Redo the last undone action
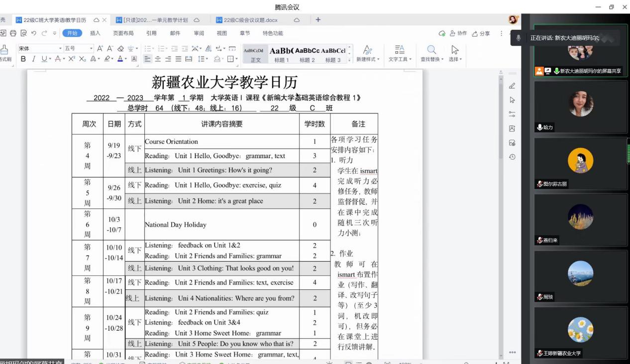The width and height of the screenshot is (630, 364). coord(44,33)
